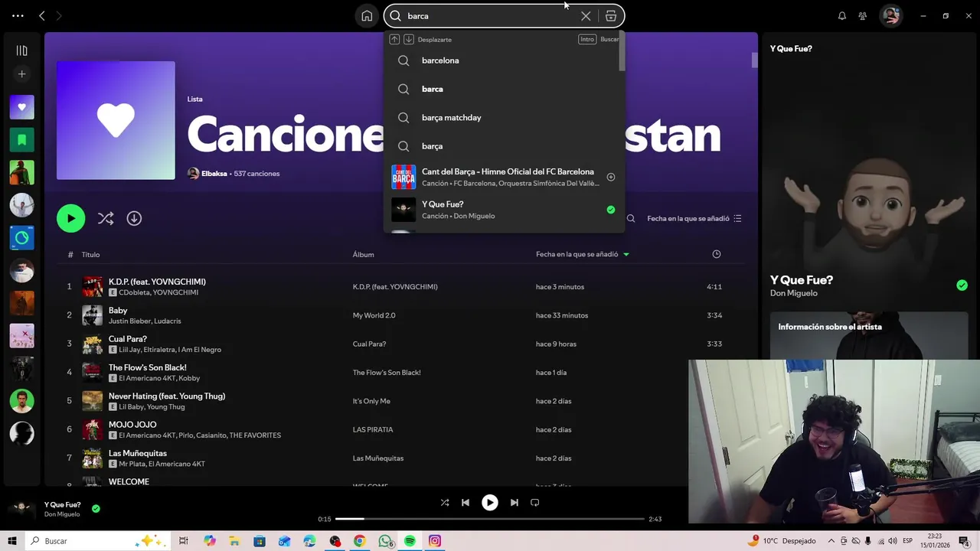Select the 'Cual Para?' track row title
The image size is (980, 551).
pos(128,339)
